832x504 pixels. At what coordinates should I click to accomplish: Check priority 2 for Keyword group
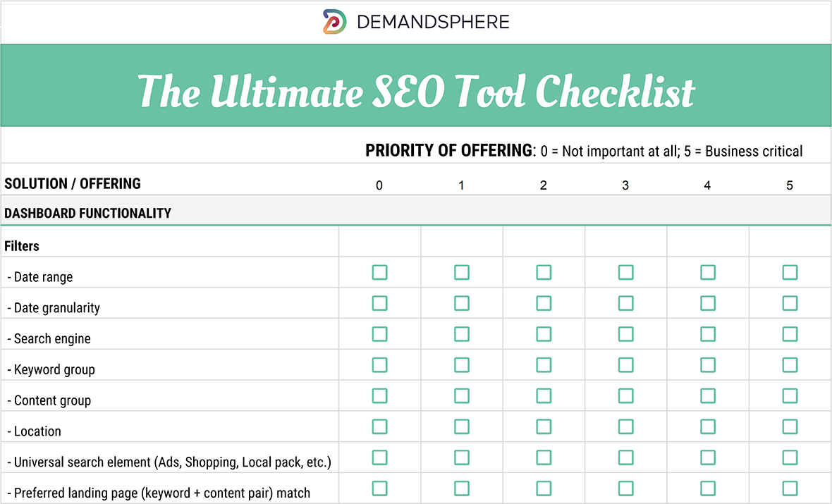click(544, 365)
